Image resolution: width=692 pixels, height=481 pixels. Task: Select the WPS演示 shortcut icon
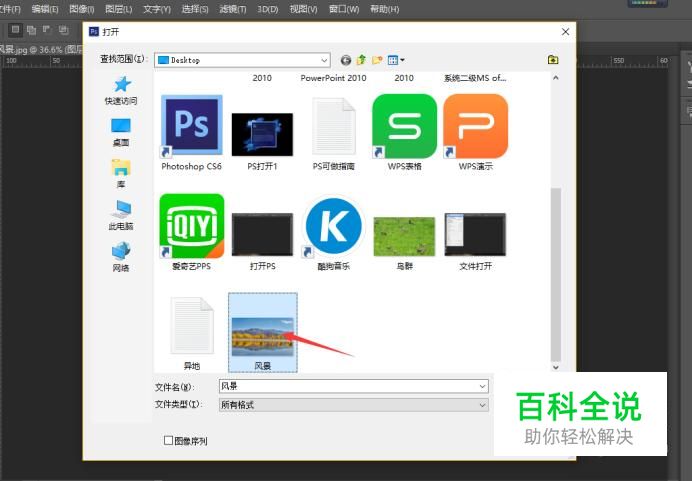pos(476,126)
